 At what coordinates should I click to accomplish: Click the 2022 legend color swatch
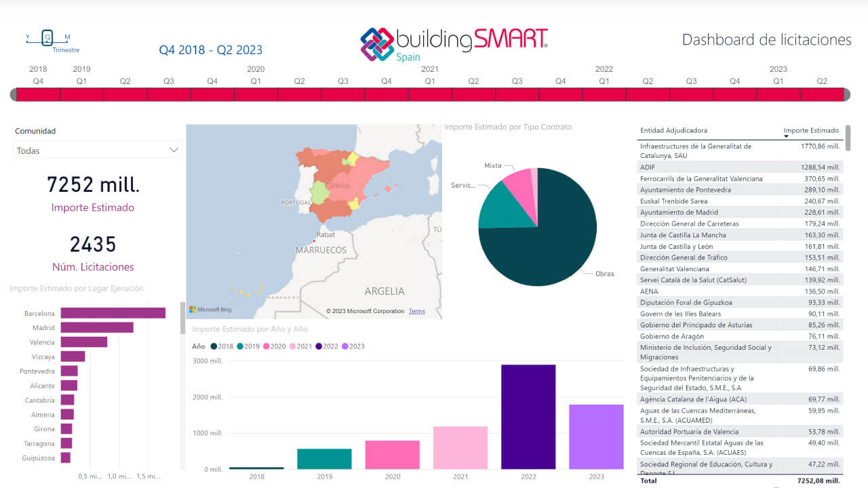pos(319,346)
